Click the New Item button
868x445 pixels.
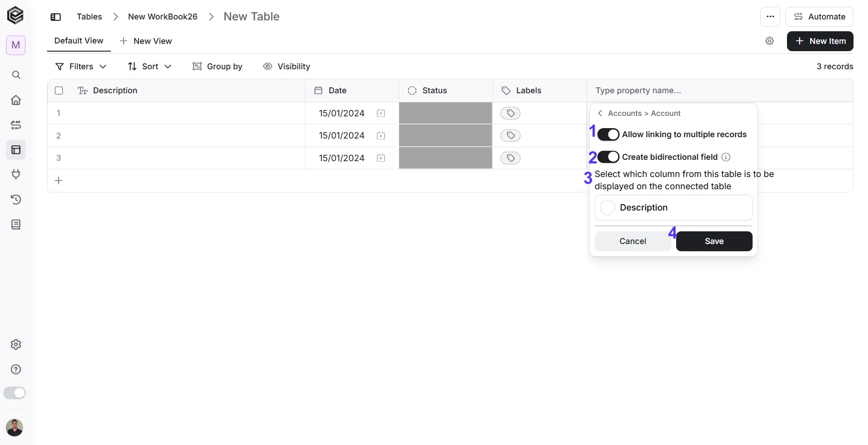(820, 41)
